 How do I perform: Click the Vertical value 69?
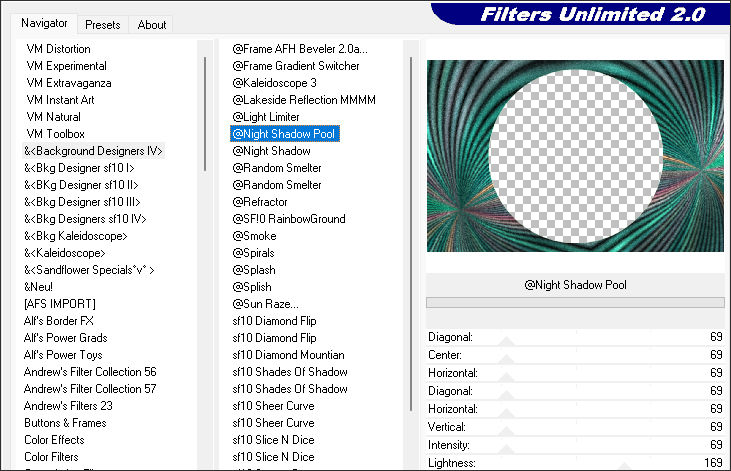[x=716, y=427]
